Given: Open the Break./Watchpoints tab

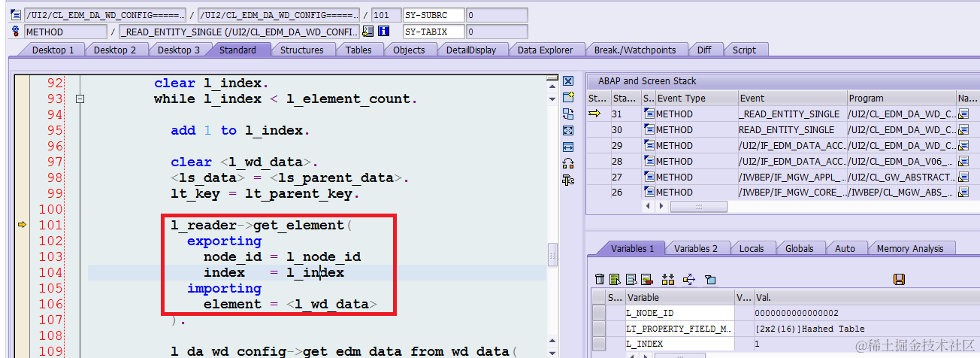Looking at the screenshot, I should [635, 50].
